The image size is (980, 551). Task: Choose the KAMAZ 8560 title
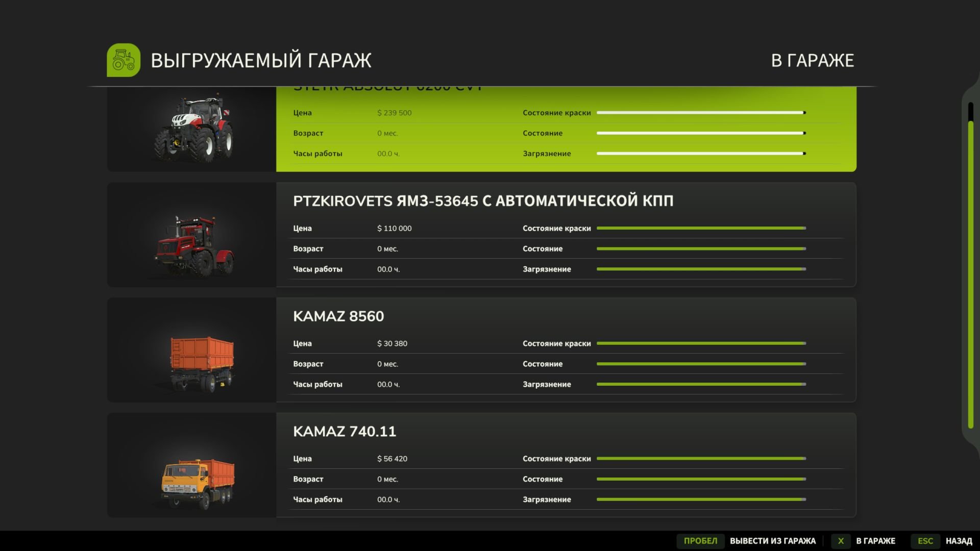pyautogui.click(x=338, y=316)
